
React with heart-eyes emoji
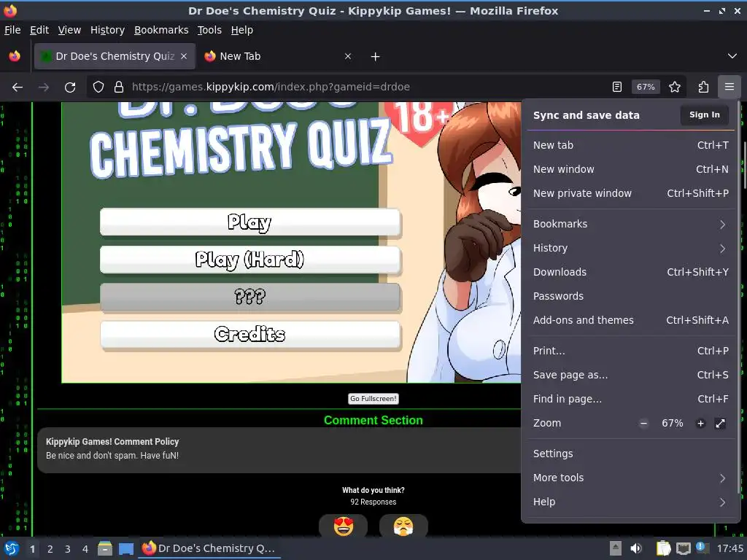[343, 526]
